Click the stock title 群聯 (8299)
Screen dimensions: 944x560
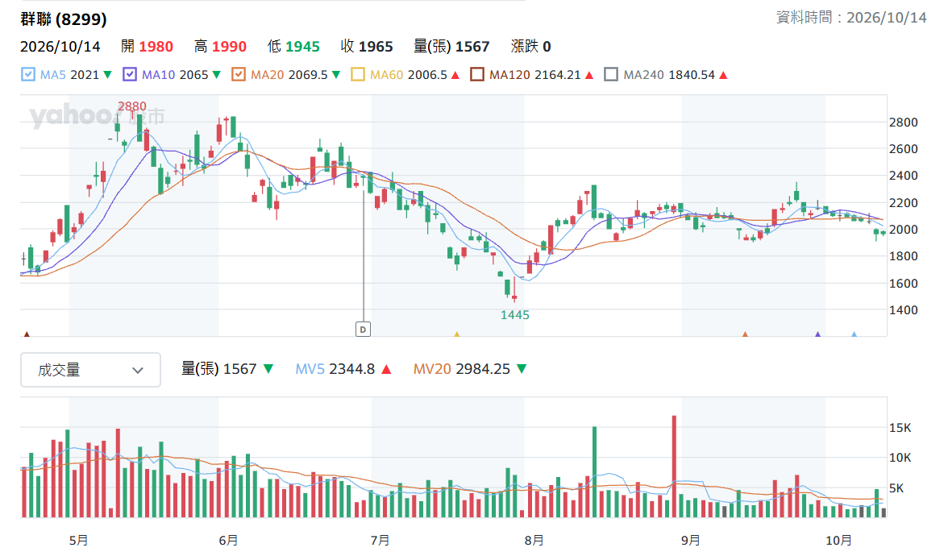click(64, 19)
